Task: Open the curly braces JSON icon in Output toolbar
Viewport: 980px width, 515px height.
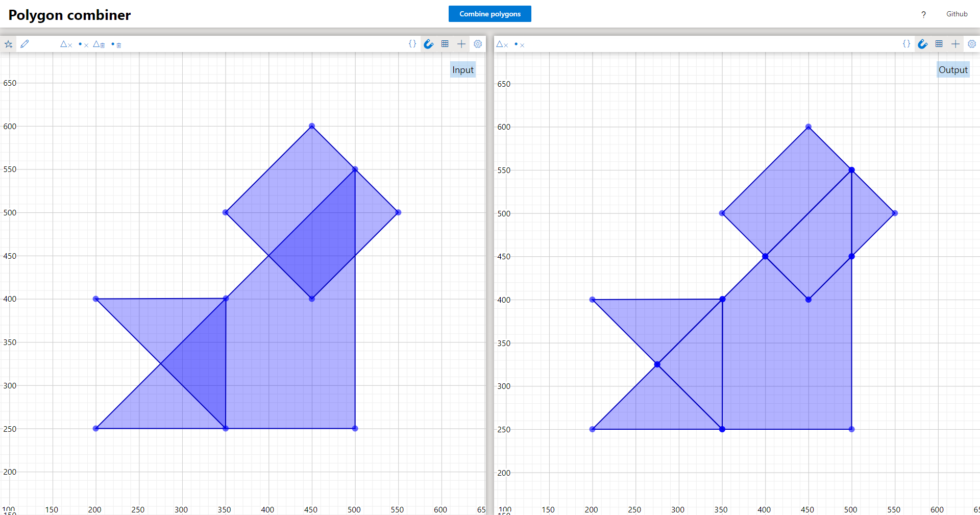Action: (906, 44)
